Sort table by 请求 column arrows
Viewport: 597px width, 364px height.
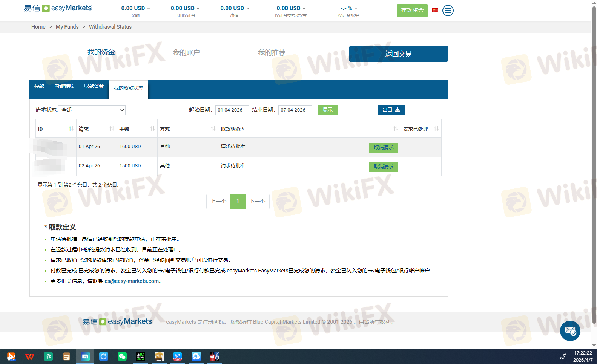(x=112, y=129)
